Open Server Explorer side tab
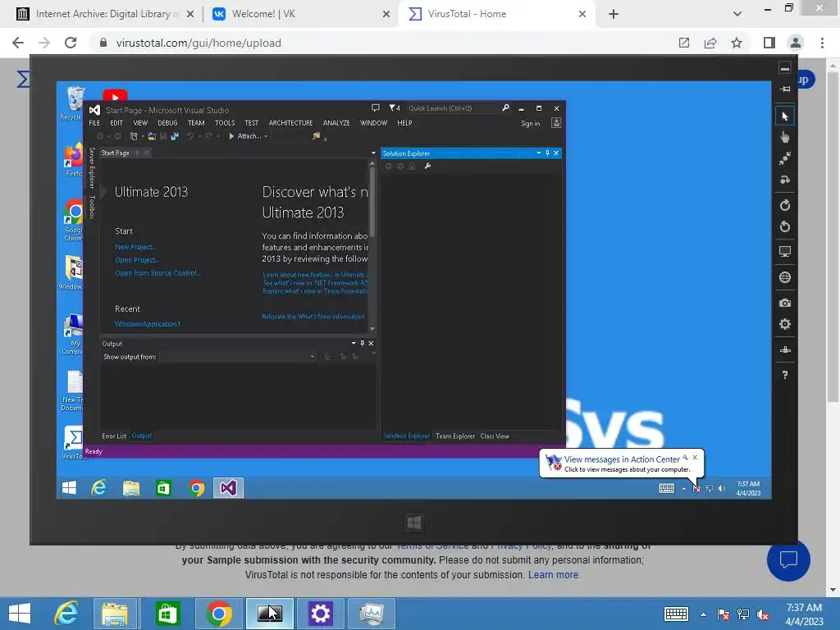The height and width of the screenshot is (630, 840). (92, 167)
